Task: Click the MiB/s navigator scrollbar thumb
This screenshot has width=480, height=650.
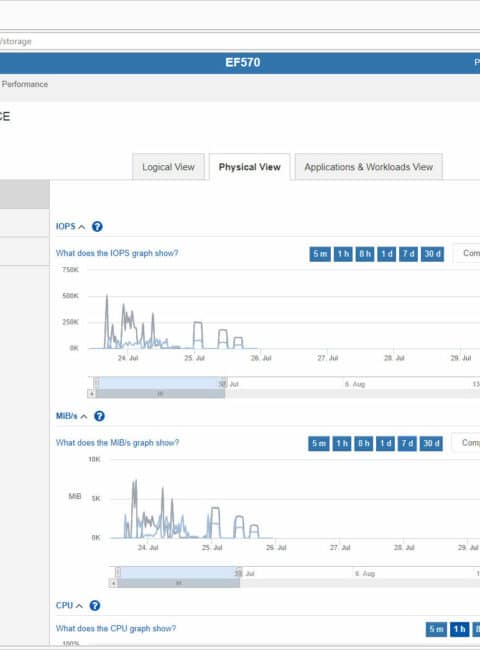Action: (178, 583)
